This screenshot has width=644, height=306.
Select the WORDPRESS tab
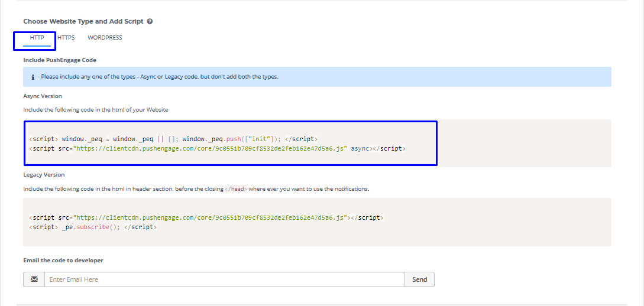105,38
